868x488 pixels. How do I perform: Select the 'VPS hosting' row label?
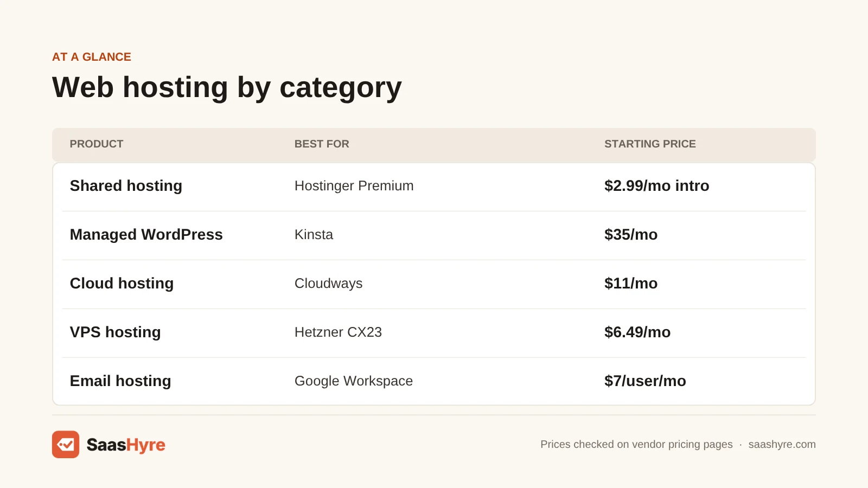pyautogui.click(x=115, y=332)
